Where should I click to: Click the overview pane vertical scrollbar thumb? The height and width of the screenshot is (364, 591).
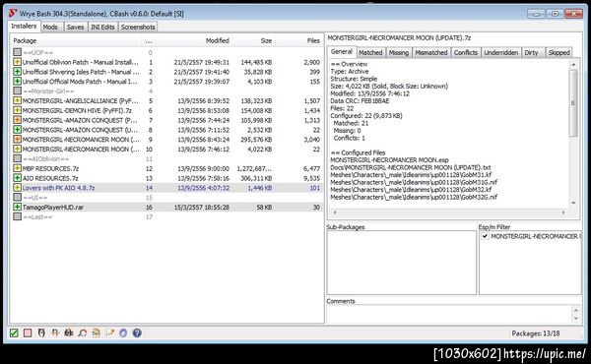click(x=573, y=102)
